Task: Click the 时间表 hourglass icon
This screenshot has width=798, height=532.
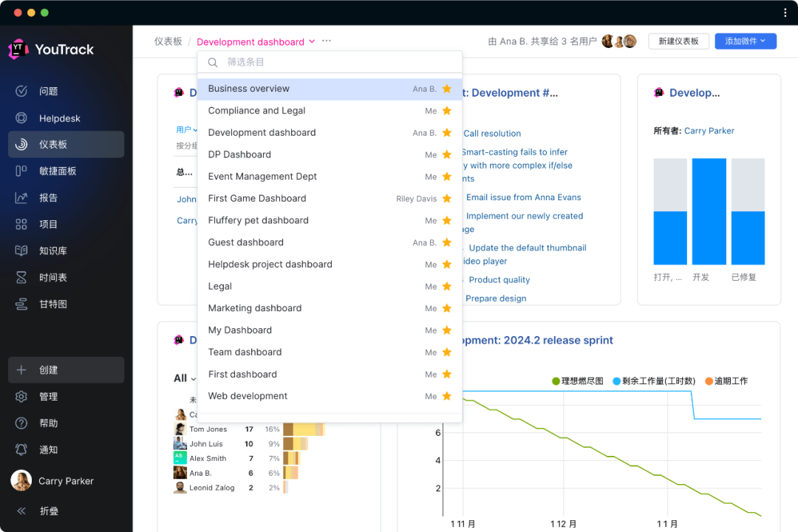Action: point(21,278)
